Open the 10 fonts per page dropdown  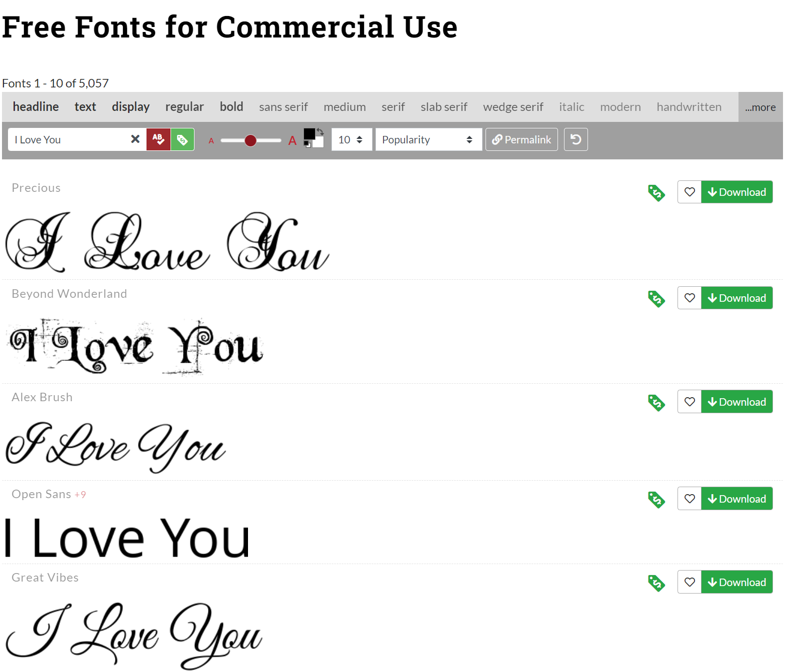click(x=351, y=139)
